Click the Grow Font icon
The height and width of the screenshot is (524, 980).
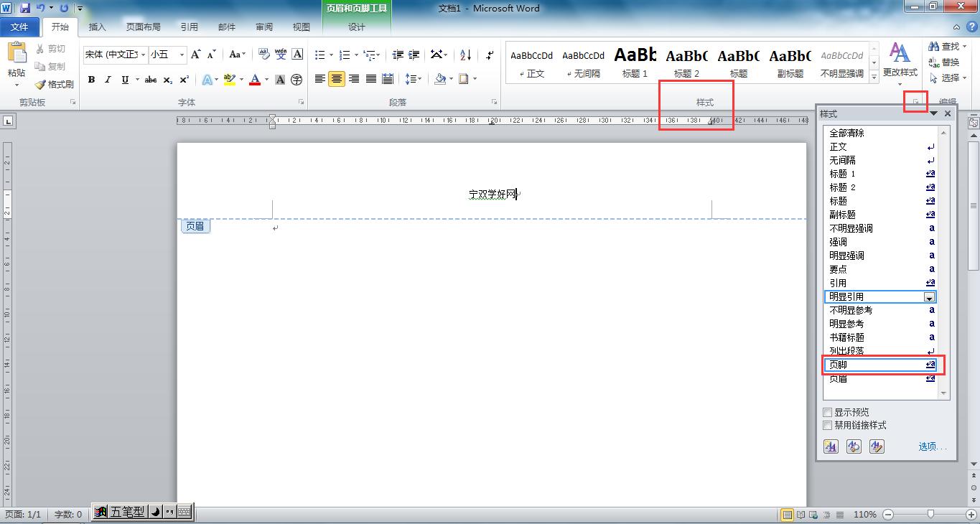pos(195,55)
